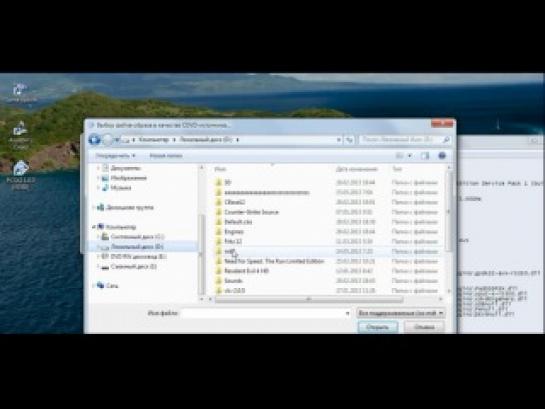This screenshot has width=545, height=409.
Task: Open the file name history dropdown arrow
Action: 347,313
